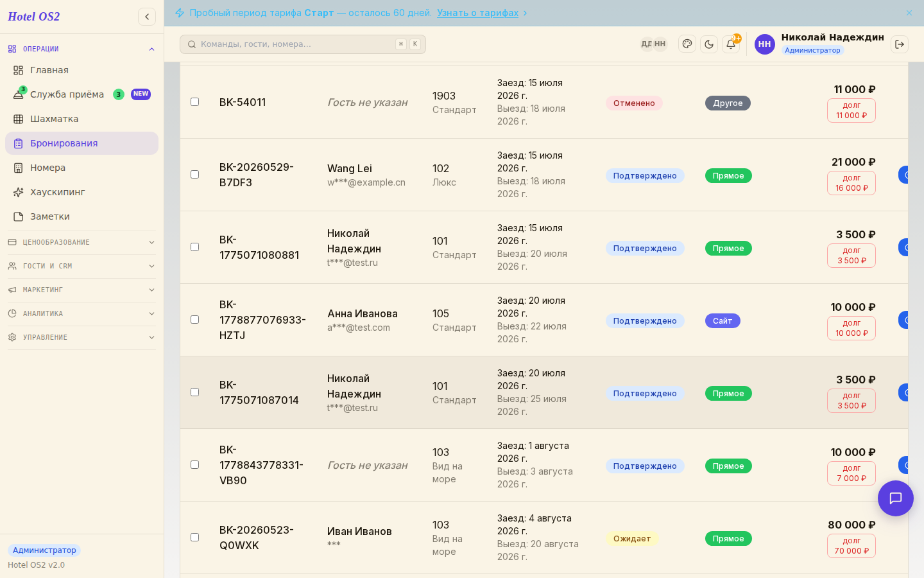
Task: Open the color theme palette icon
Action: [x=687, y=44]
